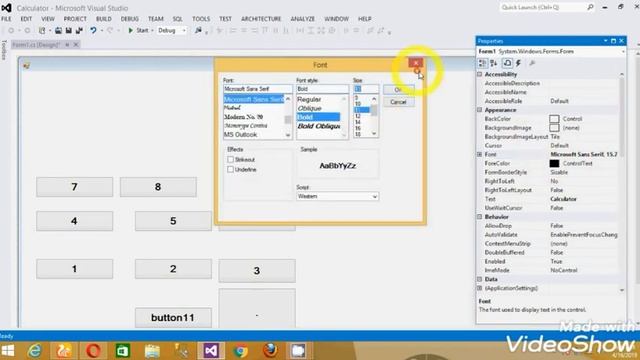Expand the Font property node
The image size is (640, 360).
(x=480, y=154)
